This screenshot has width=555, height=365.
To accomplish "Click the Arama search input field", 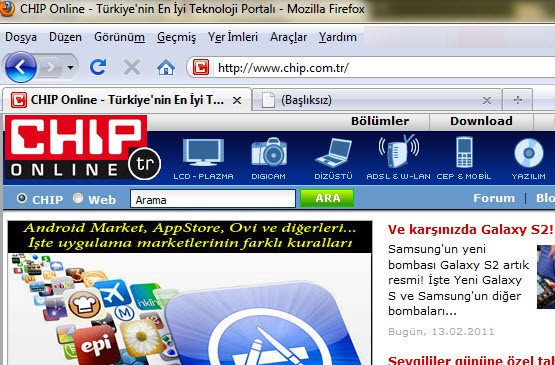I will (x=213, y=199).
